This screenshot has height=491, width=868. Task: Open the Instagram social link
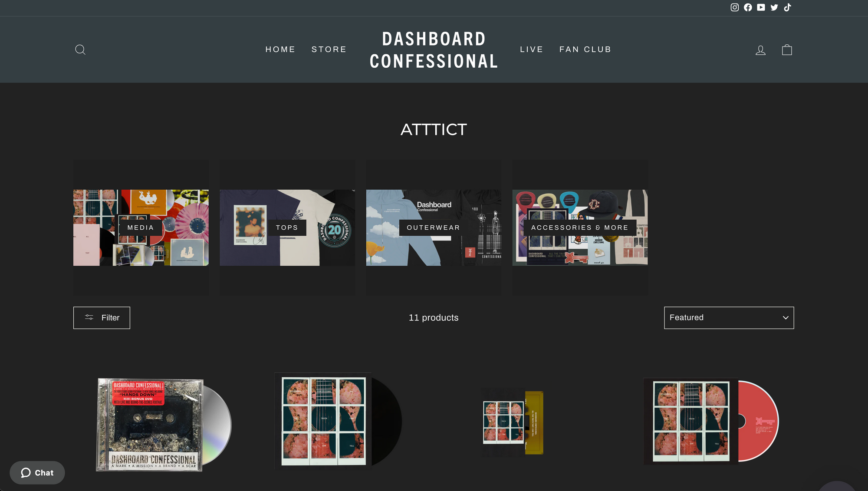tap(734, 7)
